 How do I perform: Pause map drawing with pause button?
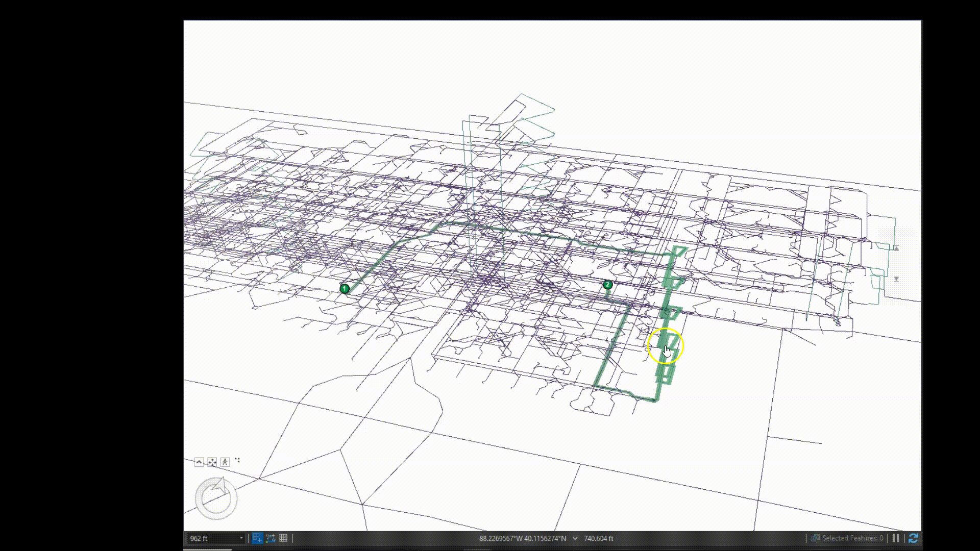point(896,538)
